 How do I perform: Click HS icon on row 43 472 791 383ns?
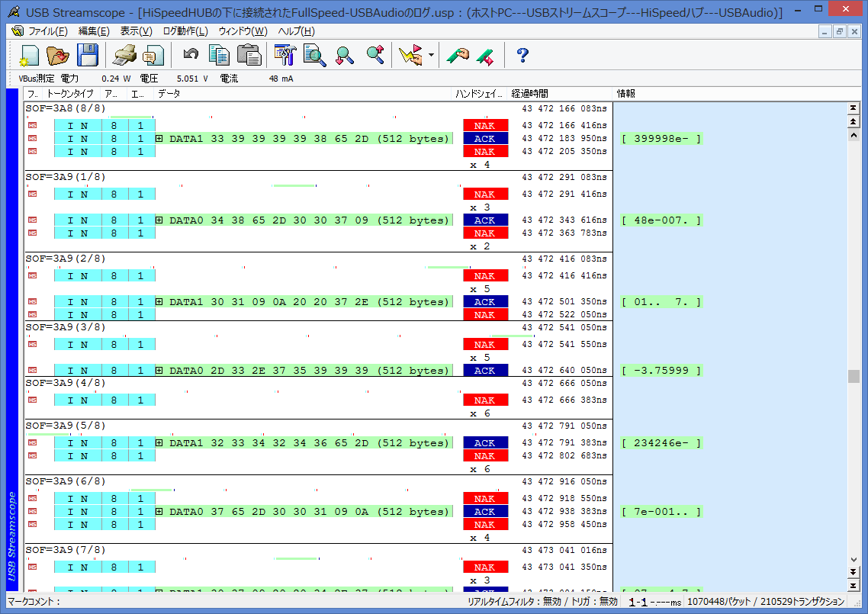[x=33, y=443]
